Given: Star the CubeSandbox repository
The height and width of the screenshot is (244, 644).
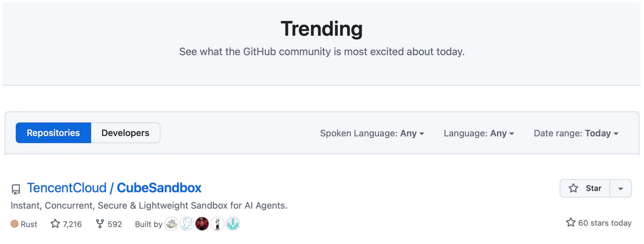Looking at the screenshot, I should [585, 188].
